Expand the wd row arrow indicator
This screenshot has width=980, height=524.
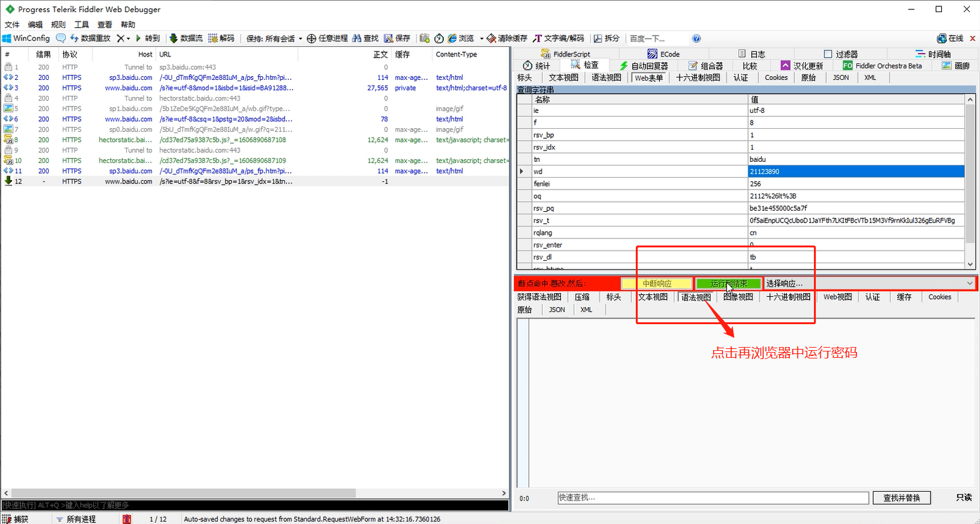[x=522, y=171]
